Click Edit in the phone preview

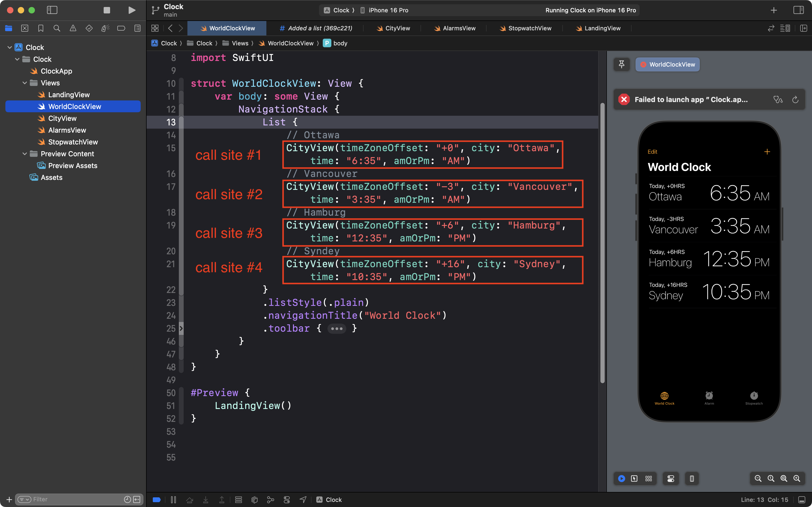[652, 151]
